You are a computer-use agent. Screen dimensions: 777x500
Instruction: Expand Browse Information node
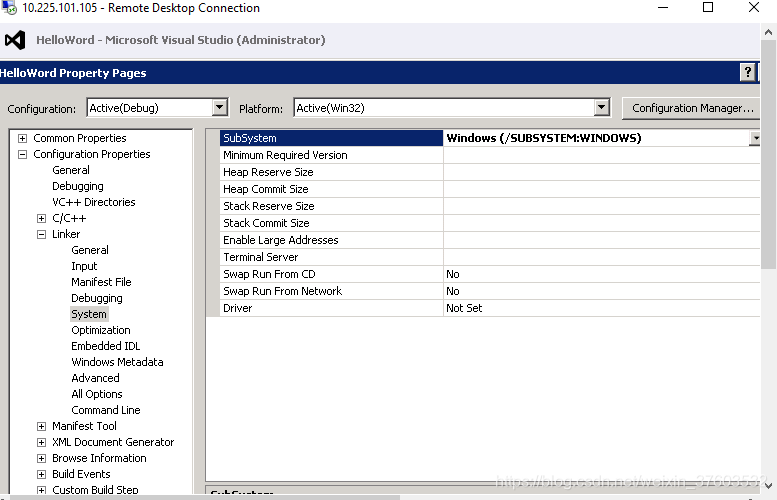click(42, 458)
